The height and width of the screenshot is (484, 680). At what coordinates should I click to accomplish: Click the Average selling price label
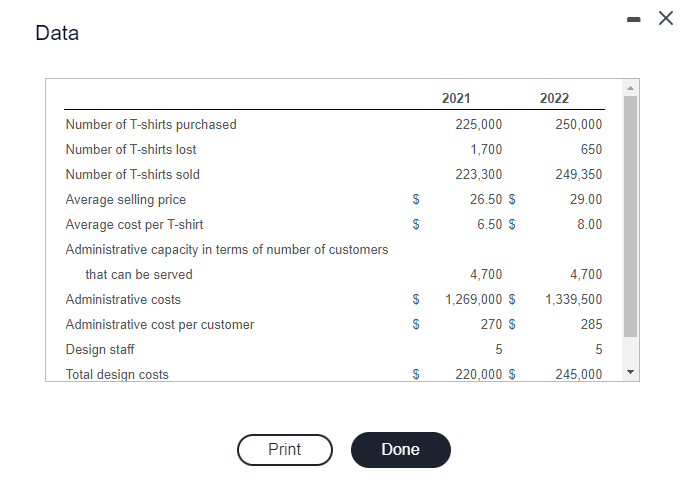pyautogui.click(x=126, y=199)
